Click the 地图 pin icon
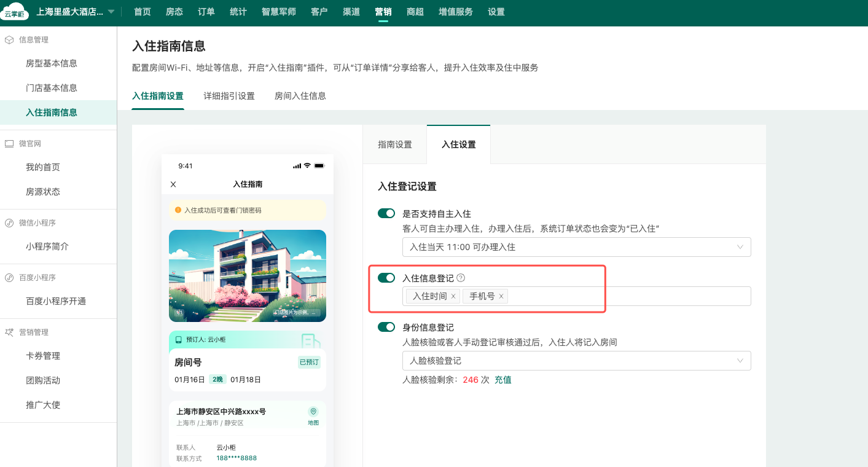Image resolution: width=868 pixels, height=467 pixels. pos(313,412)
